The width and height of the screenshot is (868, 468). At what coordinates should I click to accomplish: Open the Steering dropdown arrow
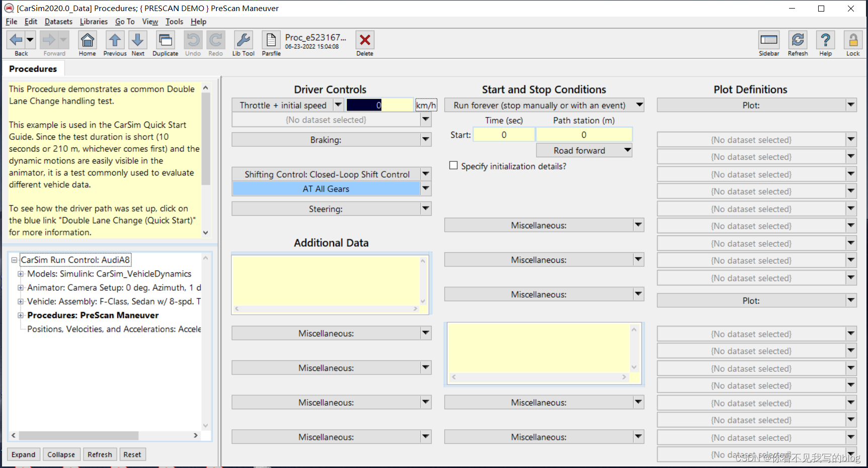coord(426,209)
